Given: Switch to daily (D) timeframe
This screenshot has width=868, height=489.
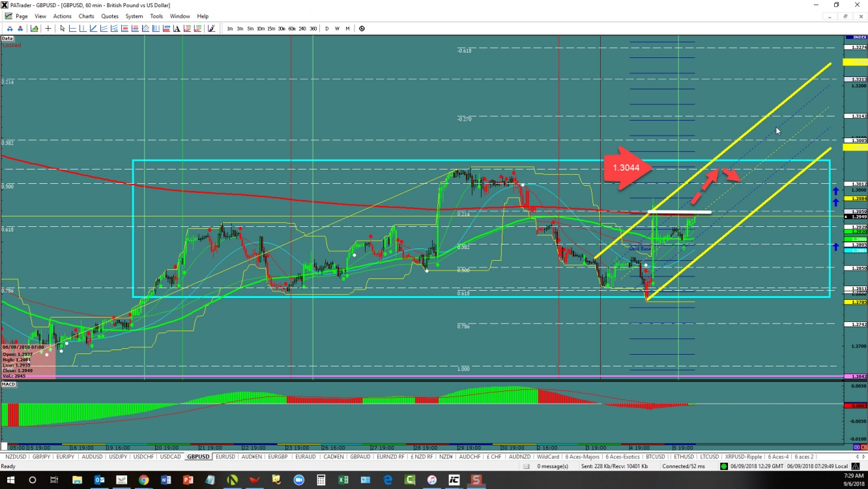Looking at the screenshot, I should pos(327,29).
